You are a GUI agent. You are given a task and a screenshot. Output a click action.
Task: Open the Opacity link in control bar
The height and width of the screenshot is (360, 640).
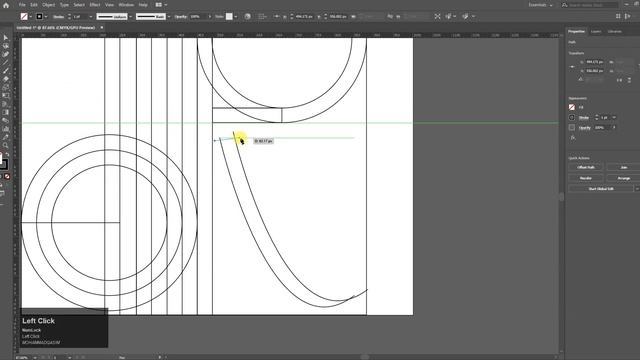(180, 17)
